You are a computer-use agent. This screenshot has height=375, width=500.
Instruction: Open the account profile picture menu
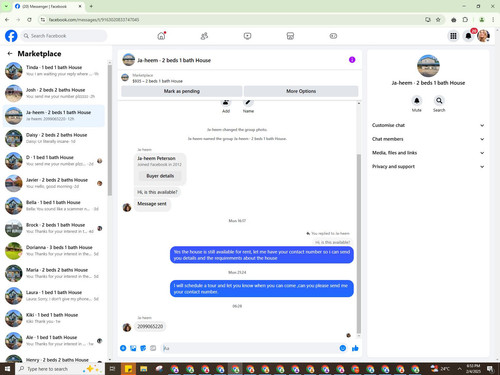click(483, 36)
